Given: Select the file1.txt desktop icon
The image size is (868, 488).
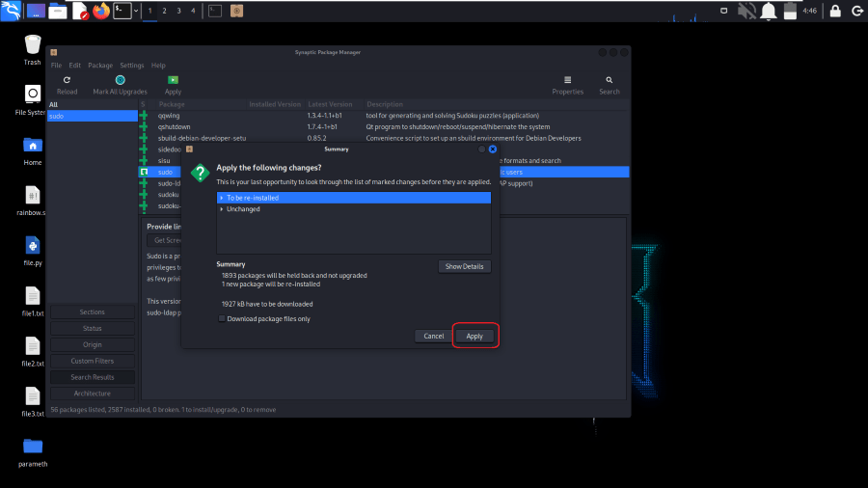Looking at the screenshot, I should coord(33,302).
